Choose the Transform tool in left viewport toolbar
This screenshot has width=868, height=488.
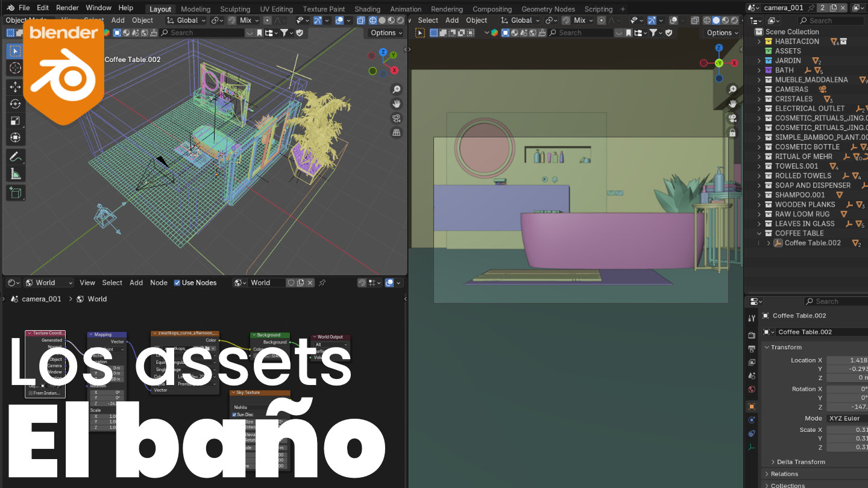15,137
